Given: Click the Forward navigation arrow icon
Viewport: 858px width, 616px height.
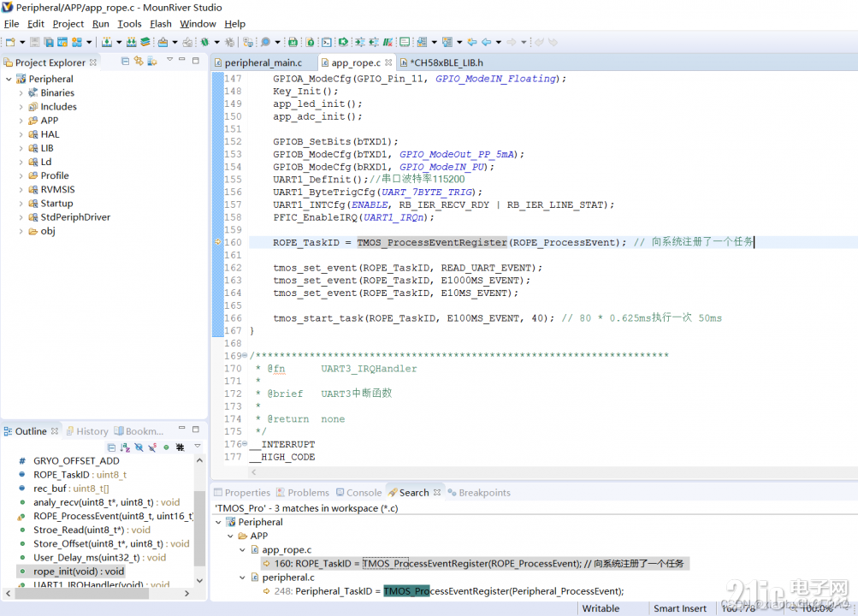Looking at the screenshot, I should [x=511, y=42].
